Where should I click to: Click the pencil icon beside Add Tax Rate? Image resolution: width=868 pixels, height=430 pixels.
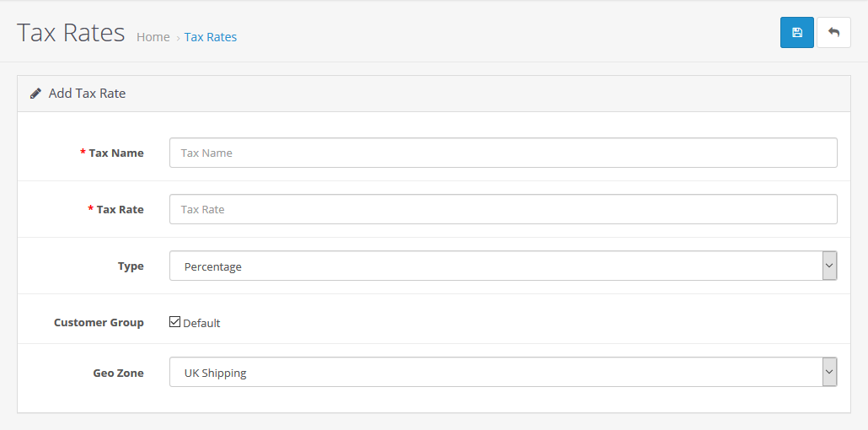click(x=35, y=94)
